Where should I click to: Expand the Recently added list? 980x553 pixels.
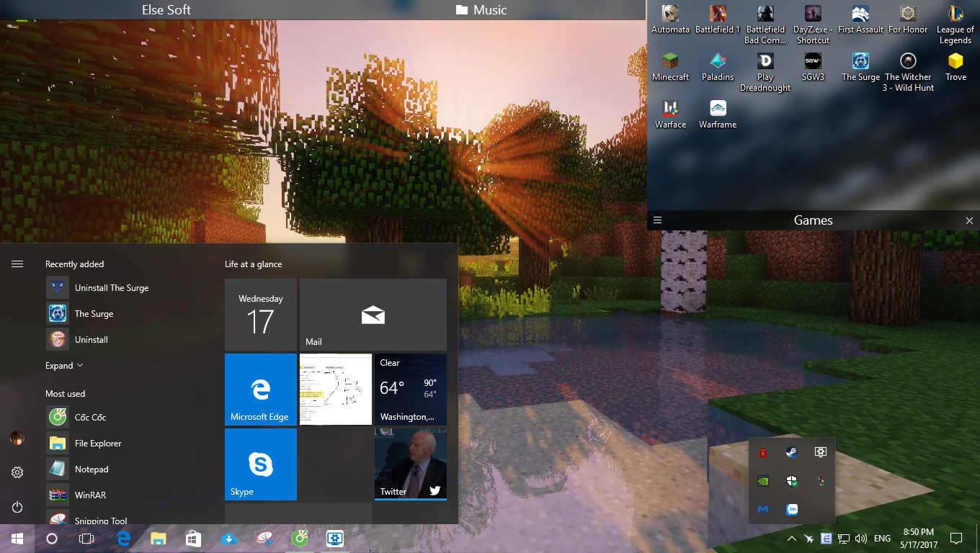[64, 366]
